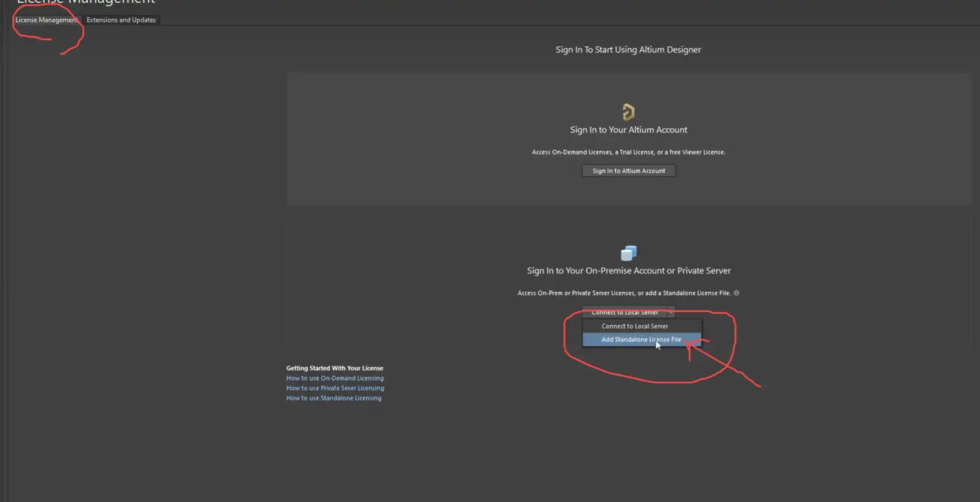Click the Access On-Prem or Private Server description

coord(624,293)
